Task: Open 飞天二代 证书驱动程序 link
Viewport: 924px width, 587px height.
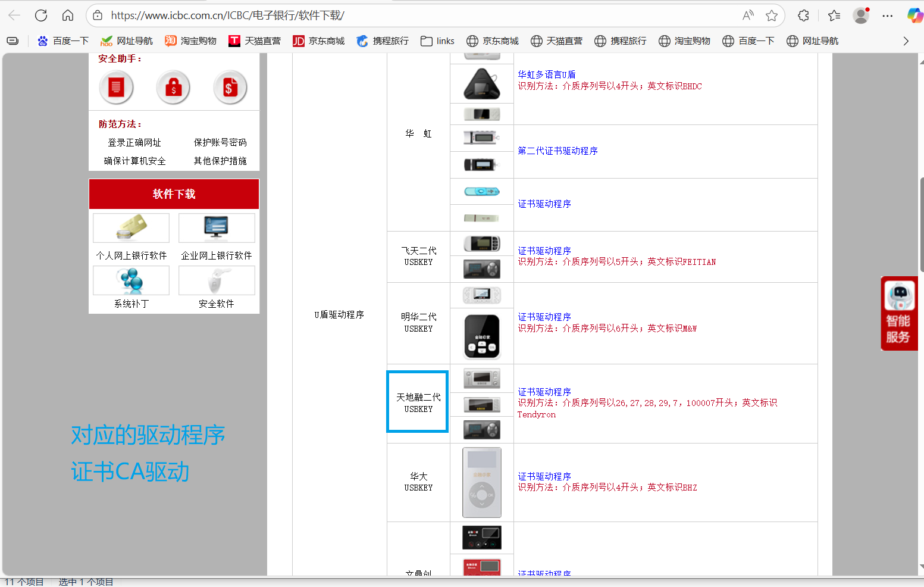Action: [x=544, y=251]
